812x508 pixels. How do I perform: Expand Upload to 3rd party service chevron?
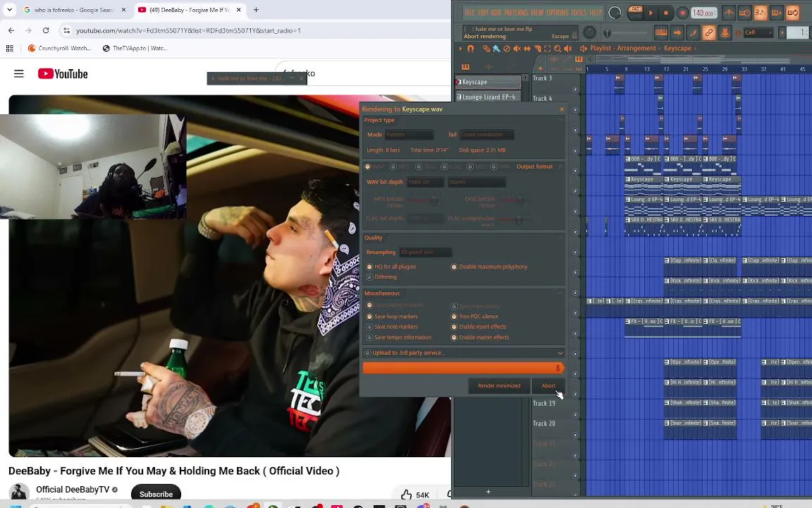point(560,353)
